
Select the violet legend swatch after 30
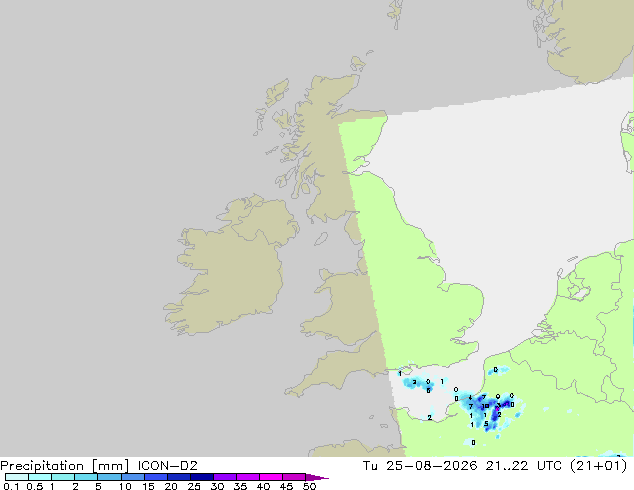pyautogui.click(x=225, y=477)
